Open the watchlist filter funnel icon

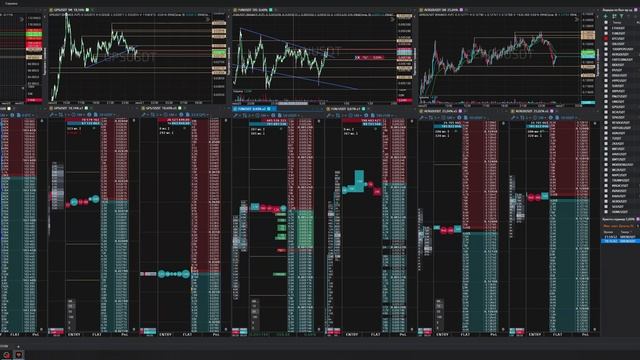pos(622,16)
